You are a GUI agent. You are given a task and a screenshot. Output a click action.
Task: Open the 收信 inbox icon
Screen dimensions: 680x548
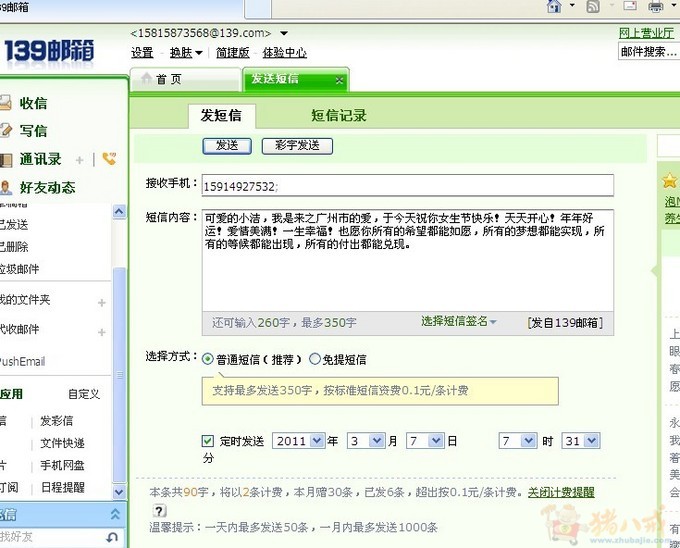(x=5, y=103)
